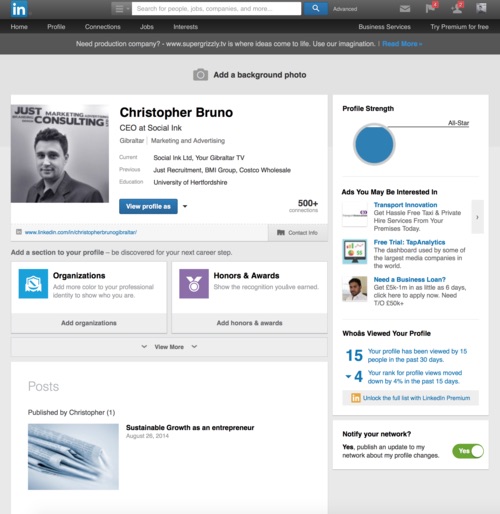Toggle the Notify your network switch
Viewport: 500px width, 514px height.
point(468,451)
